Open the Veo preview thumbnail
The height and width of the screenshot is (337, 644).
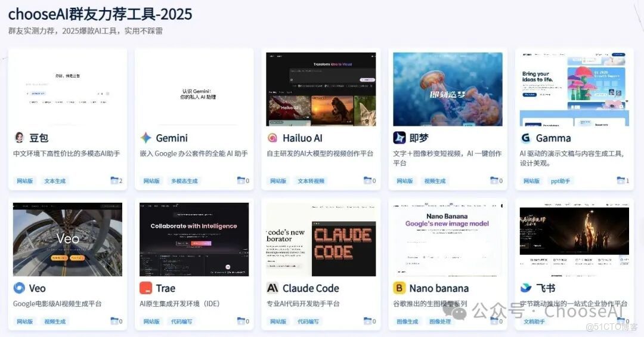coord(67,239)
